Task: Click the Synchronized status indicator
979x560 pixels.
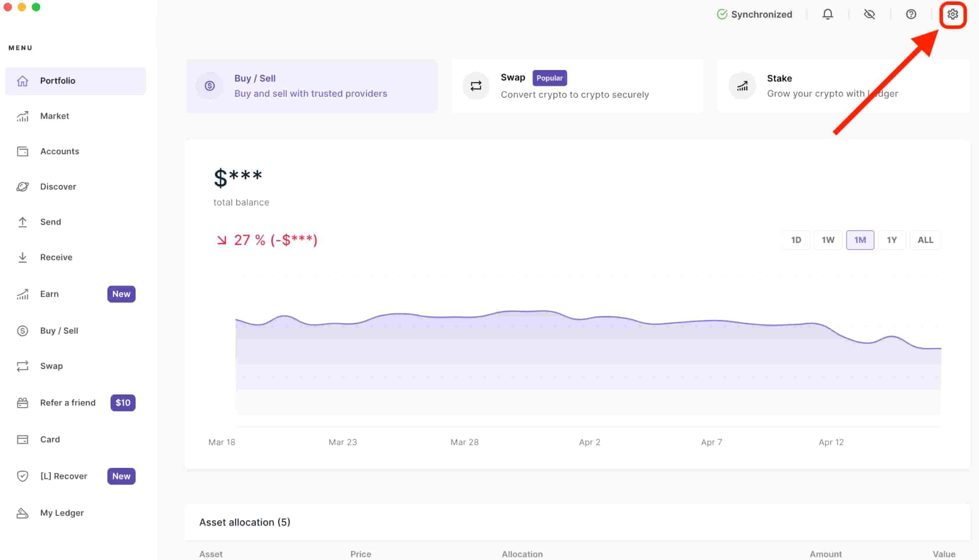Action: [x=754, y=15]
